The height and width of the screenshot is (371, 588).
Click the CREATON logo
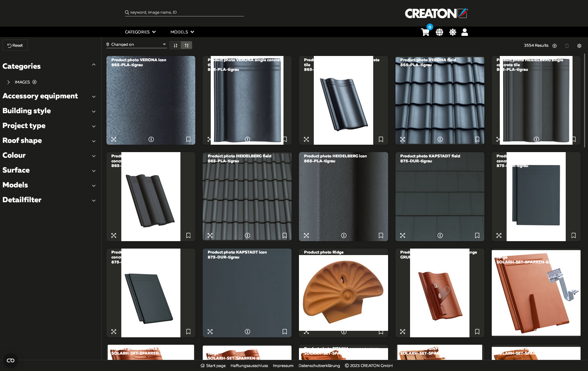point(436,13)
